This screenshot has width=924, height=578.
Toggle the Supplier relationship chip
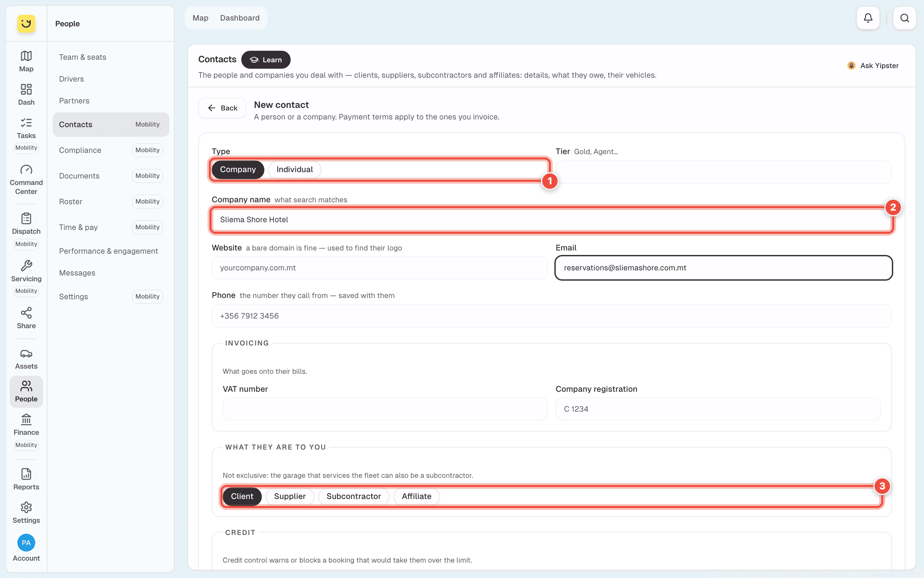pos(290,496)
